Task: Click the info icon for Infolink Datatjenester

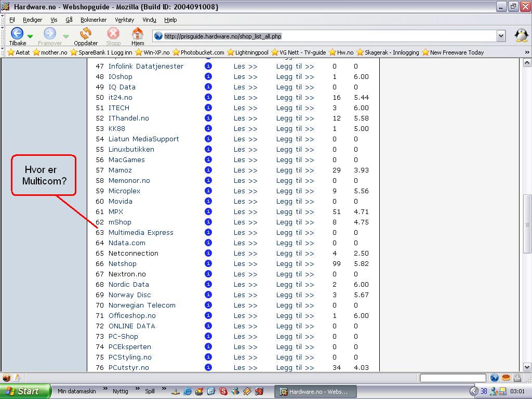Action: (x=208, y=66)
